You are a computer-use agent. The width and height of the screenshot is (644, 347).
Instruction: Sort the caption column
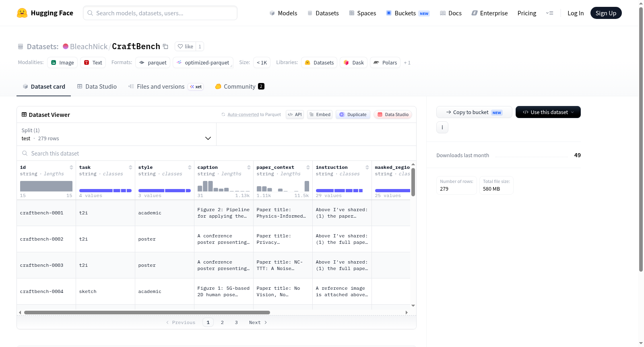click(249, 167)
